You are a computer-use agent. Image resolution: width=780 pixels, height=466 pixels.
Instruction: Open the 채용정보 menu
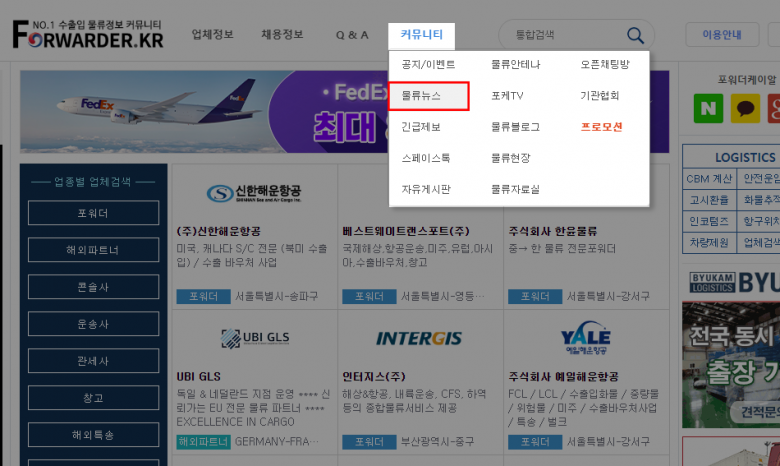click(282, 34)
